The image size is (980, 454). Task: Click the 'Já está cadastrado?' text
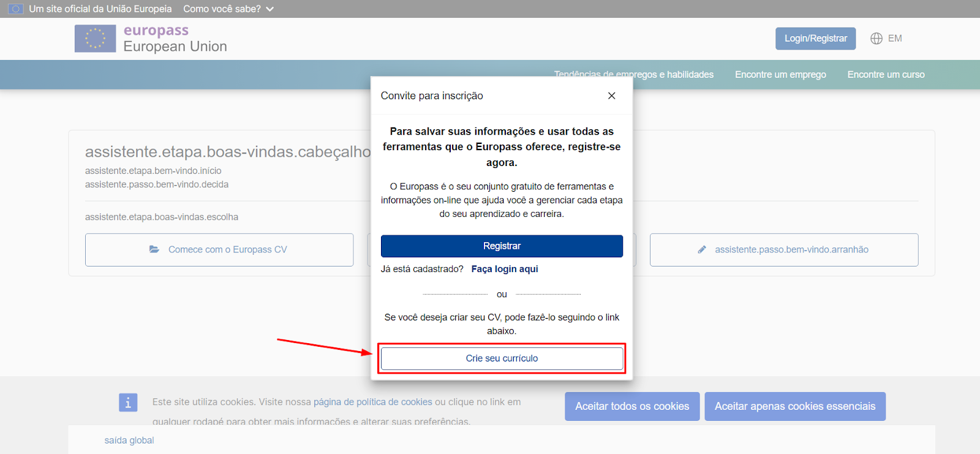pos(422,269)
